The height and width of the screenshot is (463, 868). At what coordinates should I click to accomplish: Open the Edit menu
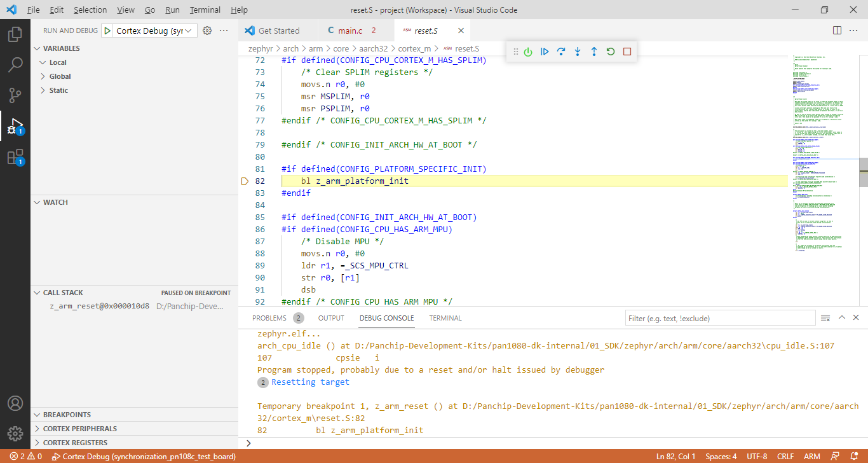click(57, 10)
